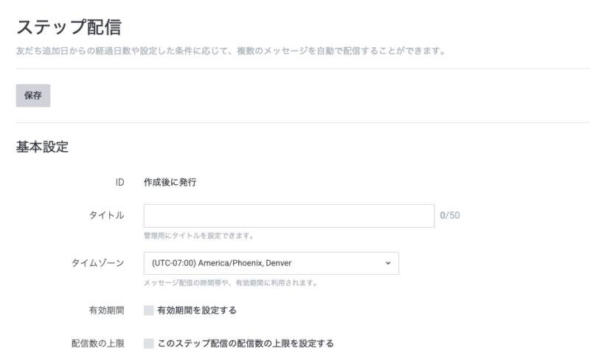The width and height of the screenshot is (590, 364).
Task: Click the chevron arrow in the timezone selector
Action: 388,263
